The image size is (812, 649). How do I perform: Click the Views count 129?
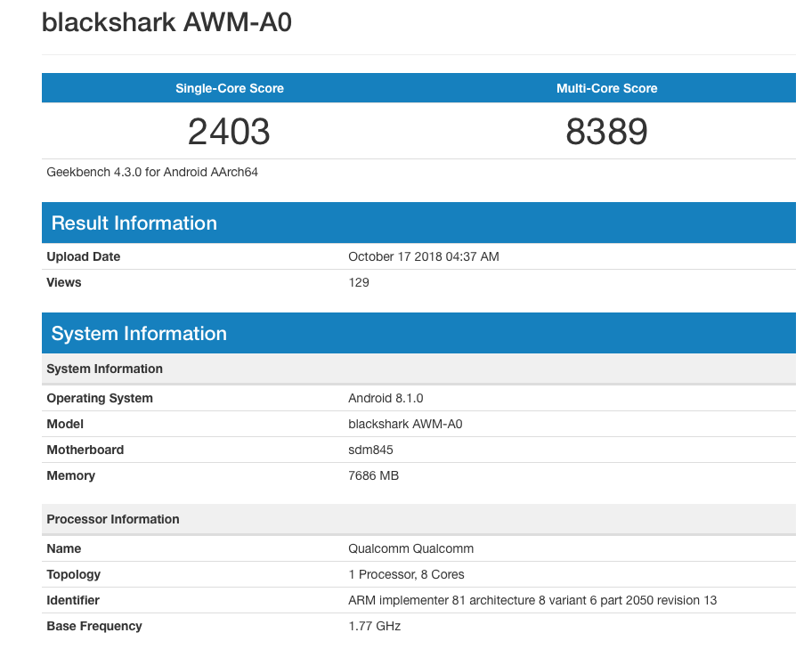point(358,282)
